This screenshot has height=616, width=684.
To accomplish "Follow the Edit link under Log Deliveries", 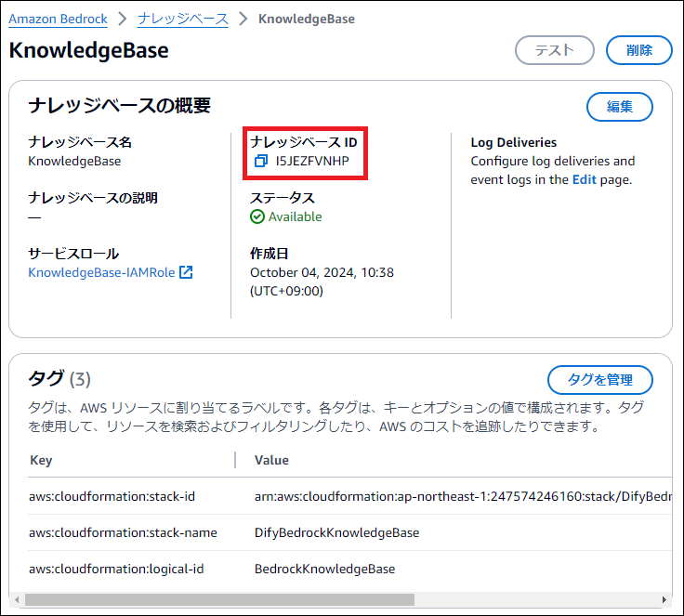I will click(x=584, y=179).
